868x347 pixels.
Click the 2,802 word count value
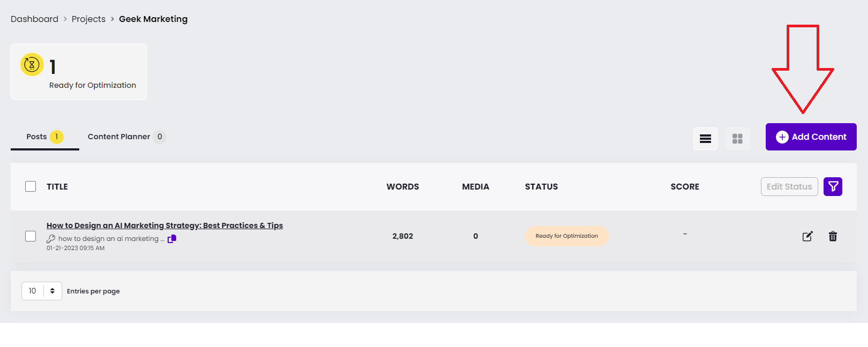click(403, 236)
